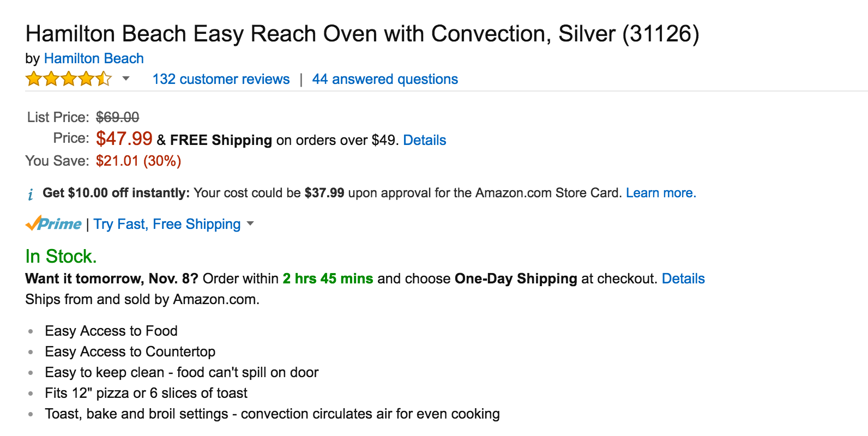Click the $47.99 price
This screenshot has width=868, height=436.
[124, 138]
